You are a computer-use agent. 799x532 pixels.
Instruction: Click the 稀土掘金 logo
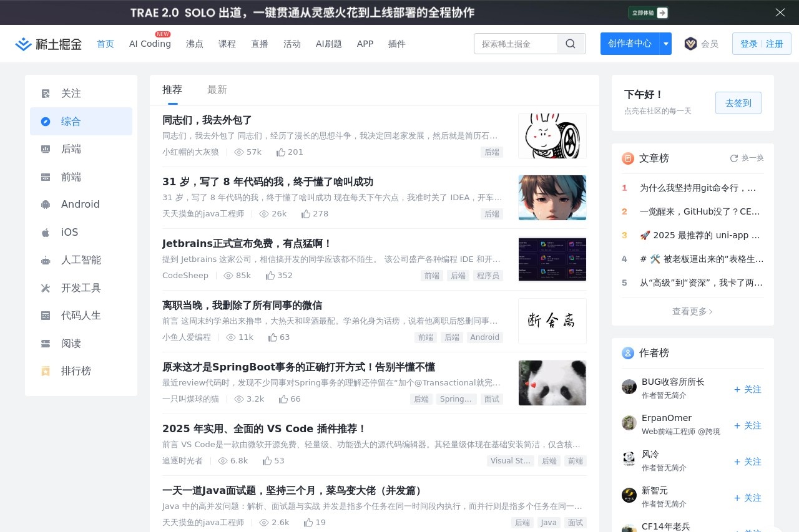(49, 44)
